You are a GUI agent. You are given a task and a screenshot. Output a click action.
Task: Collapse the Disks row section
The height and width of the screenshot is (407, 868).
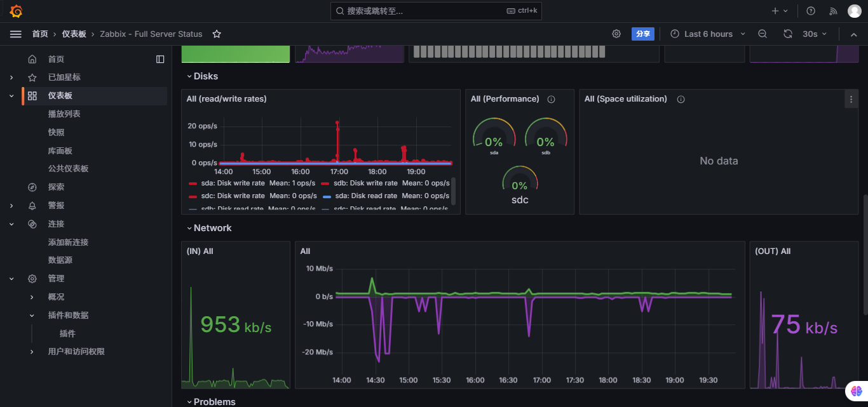(x=202, y=76)
